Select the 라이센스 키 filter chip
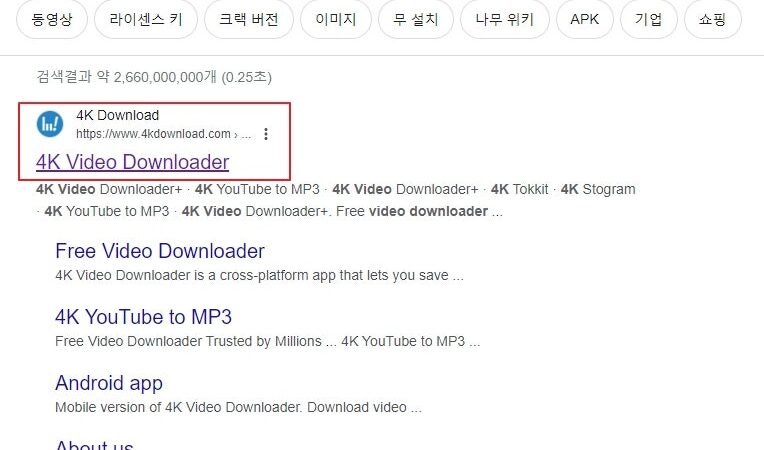 coord(146,19)
